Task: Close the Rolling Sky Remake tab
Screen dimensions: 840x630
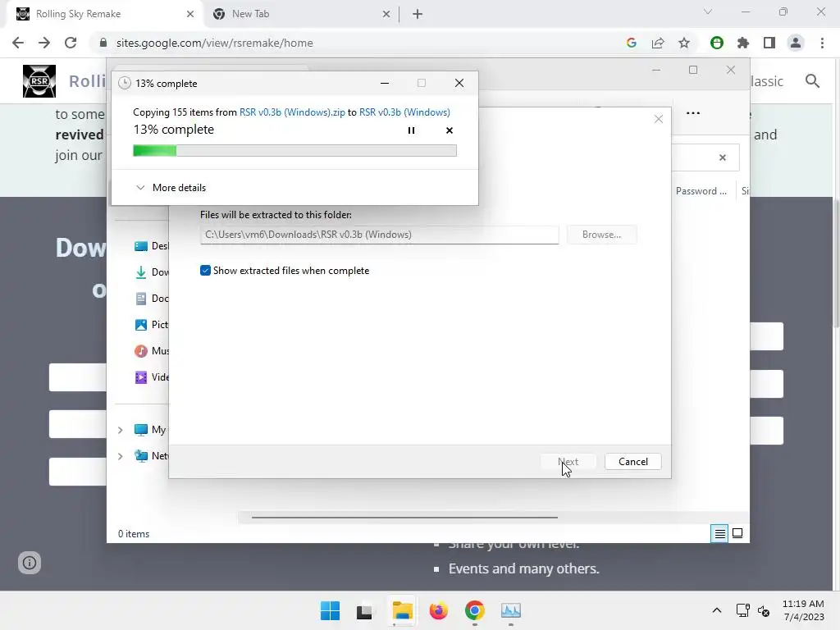Action: [x=190, y=14]
